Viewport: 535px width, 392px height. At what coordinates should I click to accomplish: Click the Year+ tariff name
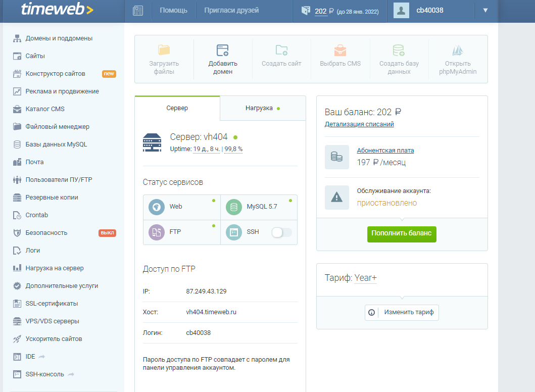(365, 278)
